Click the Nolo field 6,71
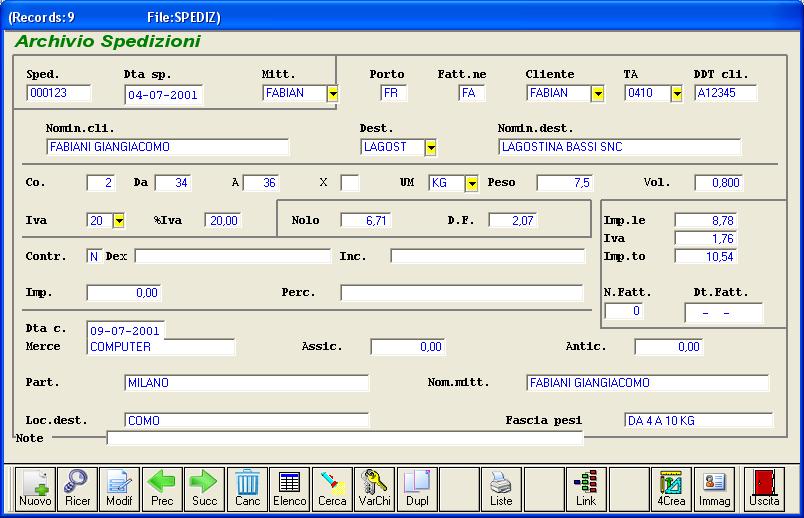This screenshot has width=804, height=518. (366, 221)
